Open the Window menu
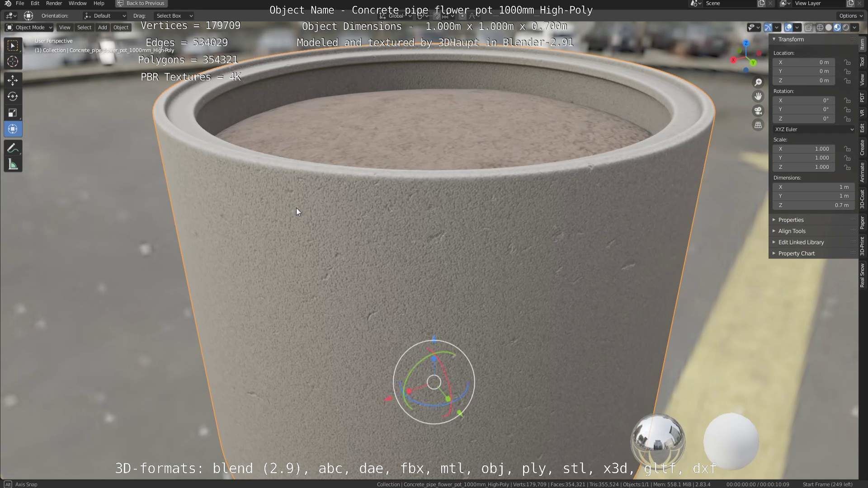868x488 pixels. [77, 3]
